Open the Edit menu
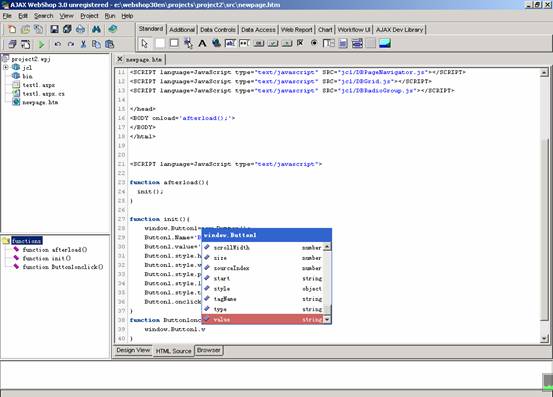The image size is (553, 397). [23, 16]
